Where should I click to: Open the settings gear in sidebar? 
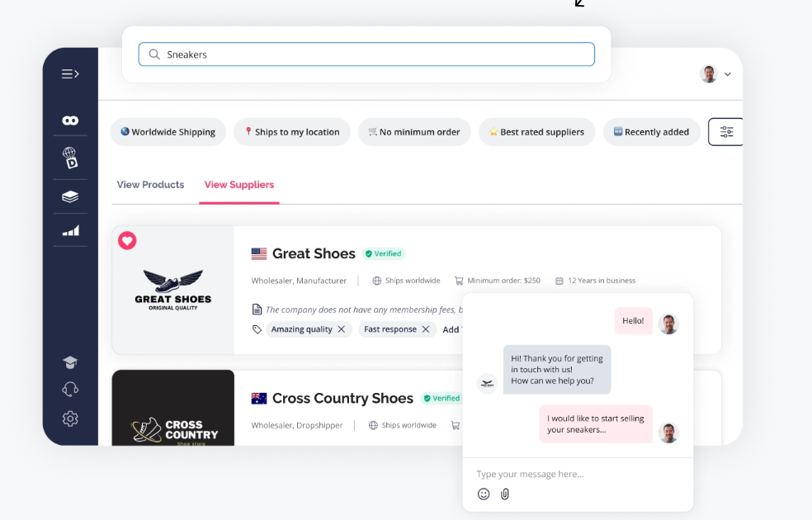point(70,418)
